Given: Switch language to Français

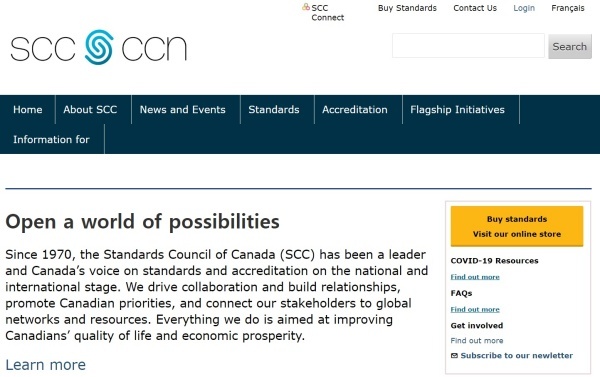Looking at the screenshot, I should click(568, 8).
